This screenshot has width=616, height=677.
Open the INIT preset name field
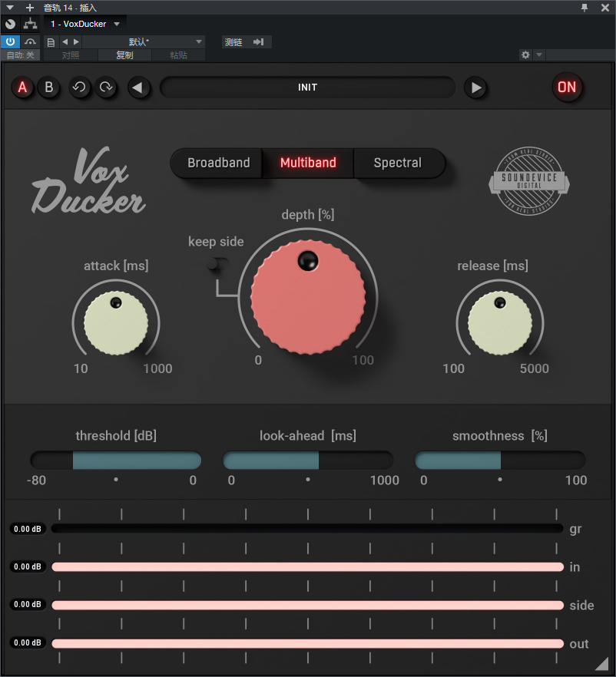307,88
